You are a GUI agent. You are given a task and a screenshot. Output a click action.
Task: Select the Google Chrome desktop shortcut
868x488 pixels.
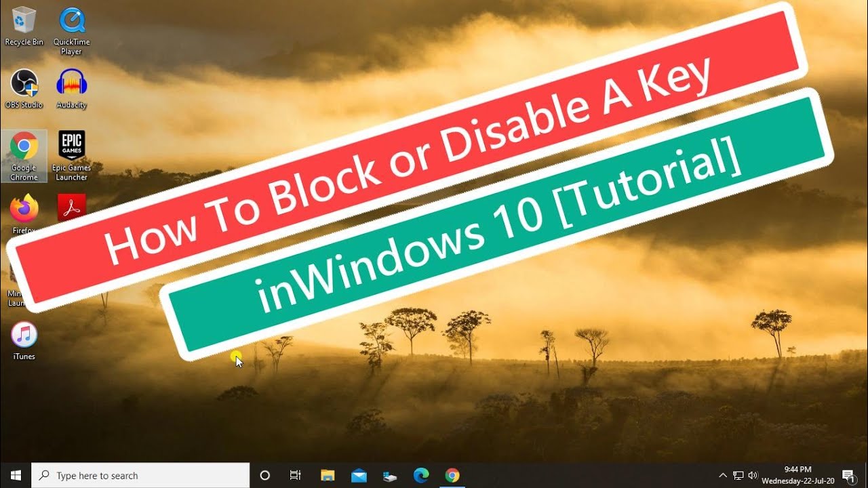(x=24, y=157)
